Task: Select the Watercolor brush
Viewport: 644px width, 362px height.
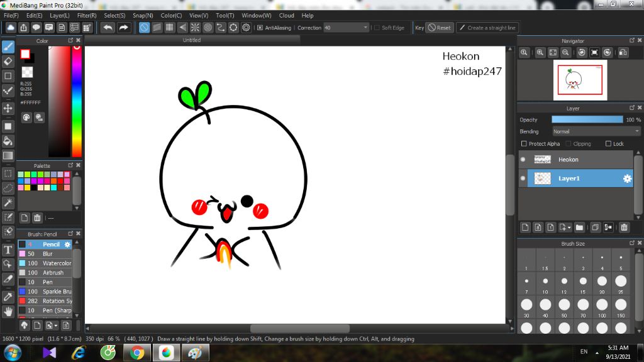Action: 45,263
